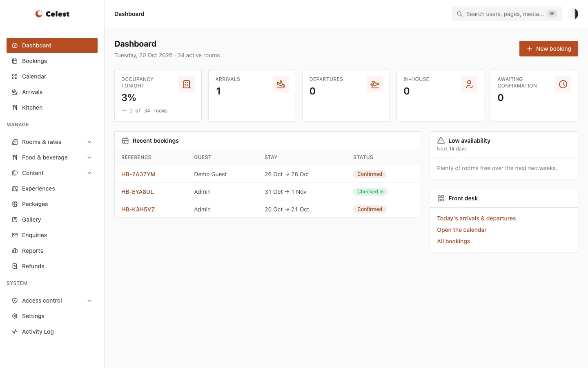Click the Enquiries envelope icon

[x=15, y=235]
